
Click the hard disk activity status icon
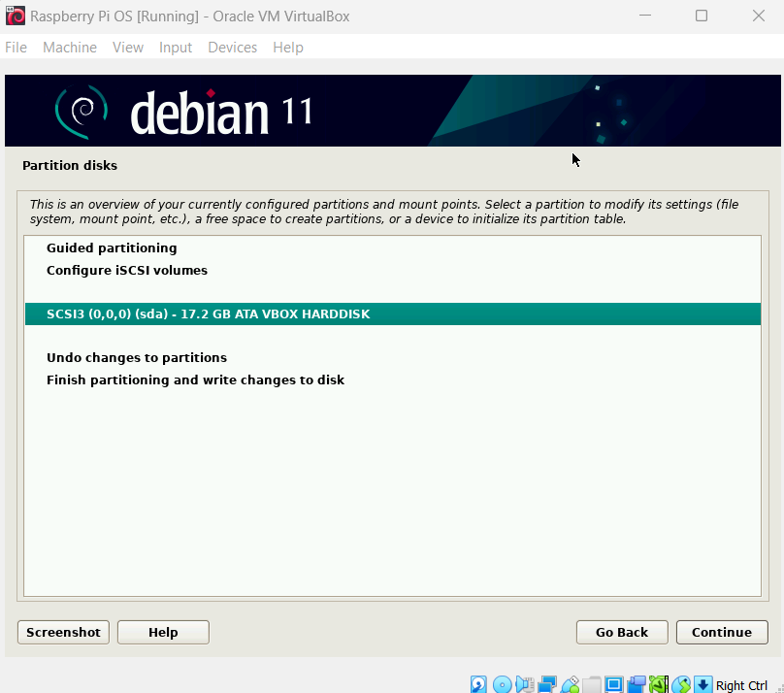479,684
